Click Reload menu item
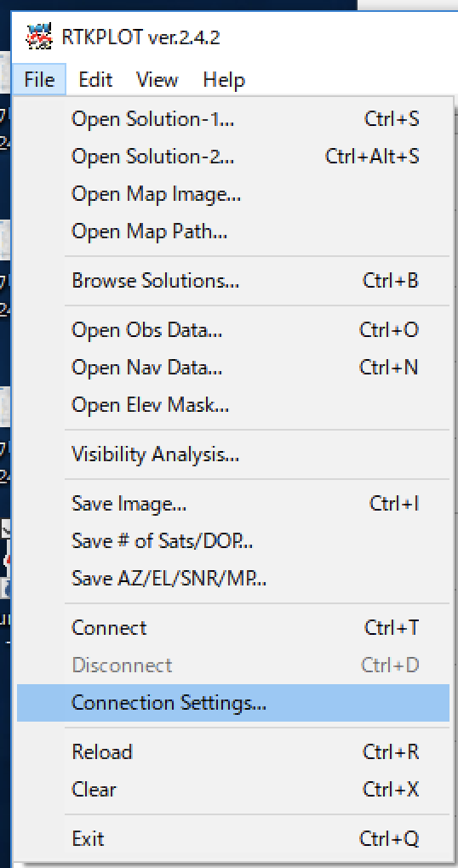This screenshot has height=868, width=458. pyautogui.click(x=233, y=752)
